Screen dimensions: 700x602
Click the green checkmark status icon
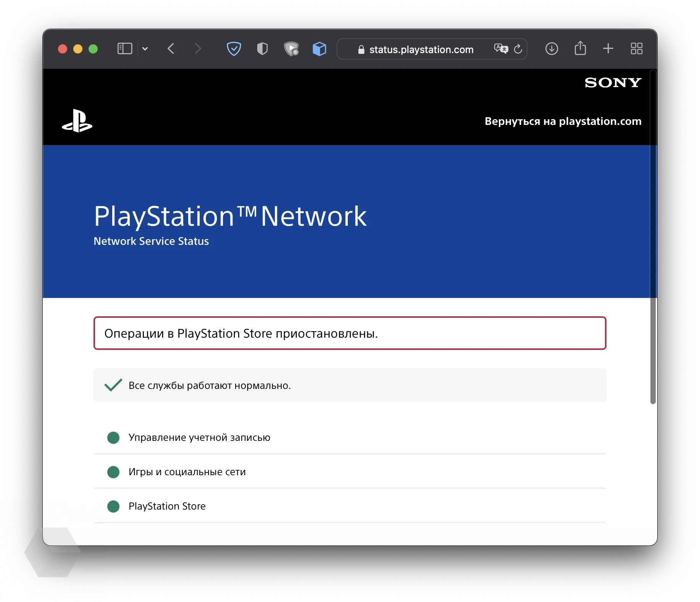click(113, 385)
